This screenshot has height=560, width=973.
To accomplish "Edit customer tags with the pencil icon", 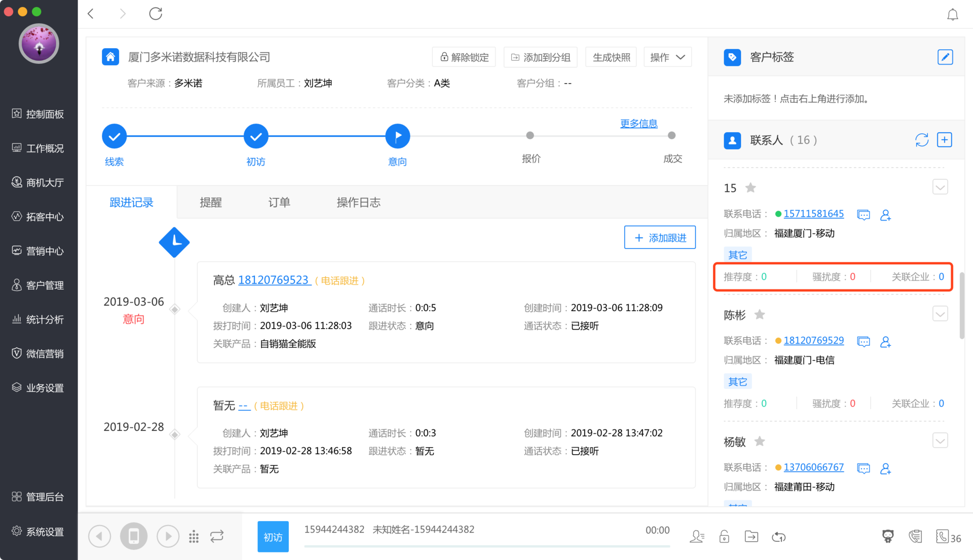I will click(x=945, y=57).
